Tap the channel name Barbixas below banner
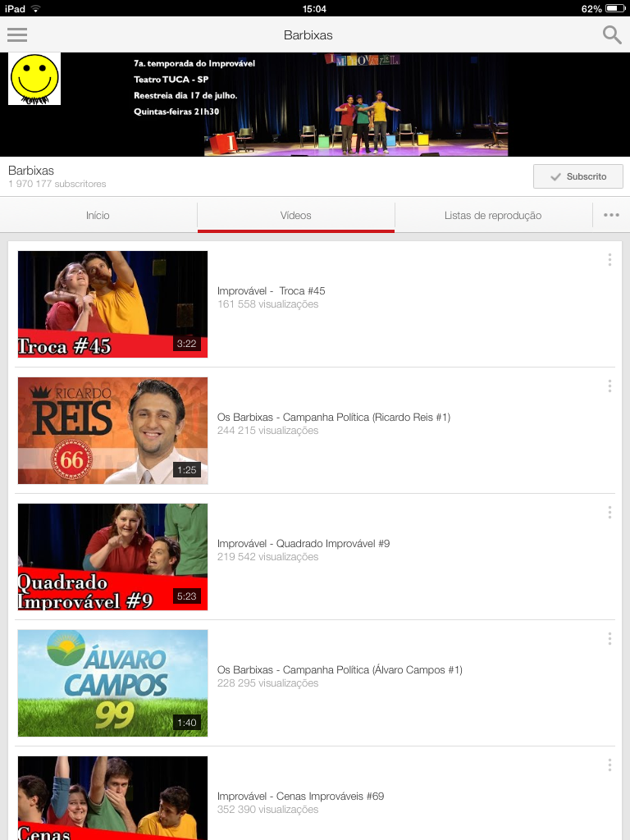This screenshot has height=840, width=630. click(31, 171)
